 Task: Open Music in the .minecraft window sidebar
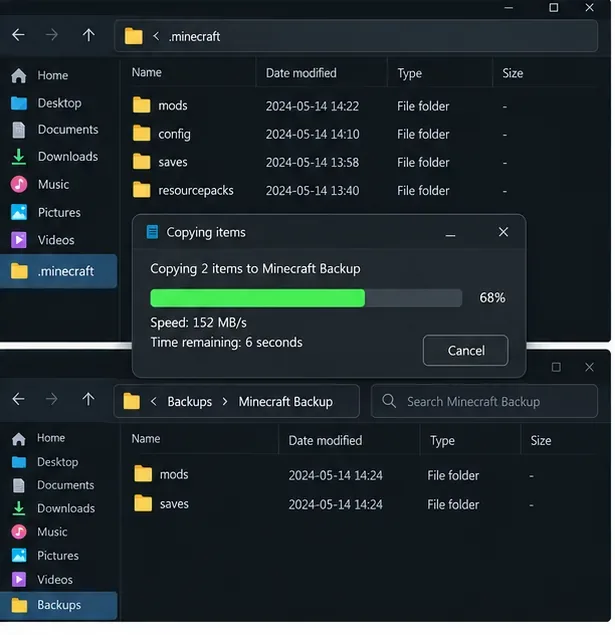click(40, 184)
